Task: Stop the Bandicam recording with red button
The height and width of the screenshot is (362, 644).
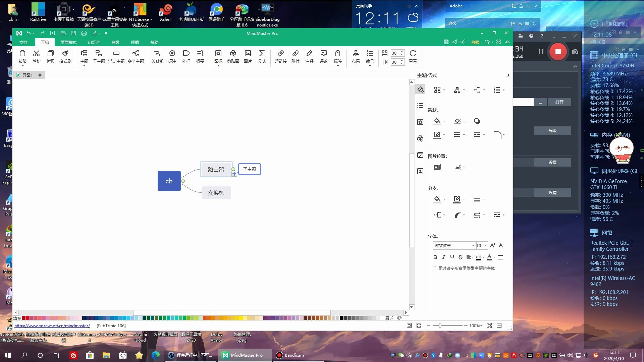Action: 558,52
